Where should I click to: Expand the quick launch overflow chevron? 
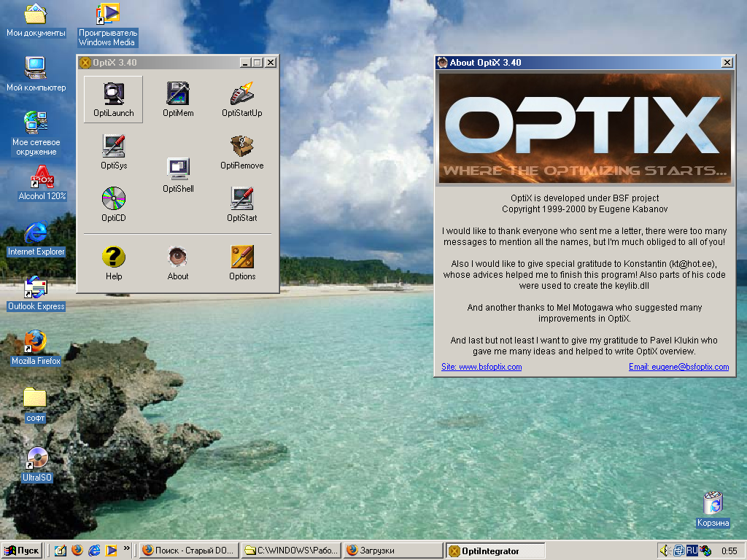(x=127, y=548)
